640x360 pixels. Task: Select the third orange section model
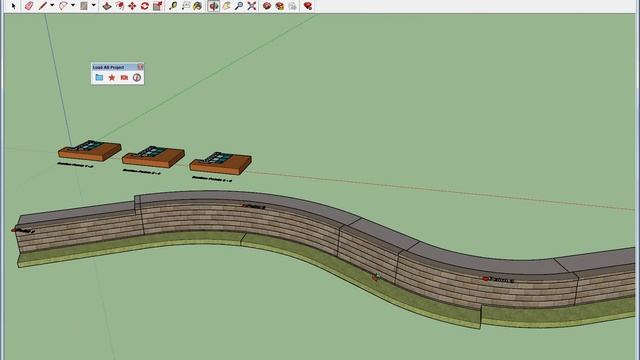pos(220,163)
